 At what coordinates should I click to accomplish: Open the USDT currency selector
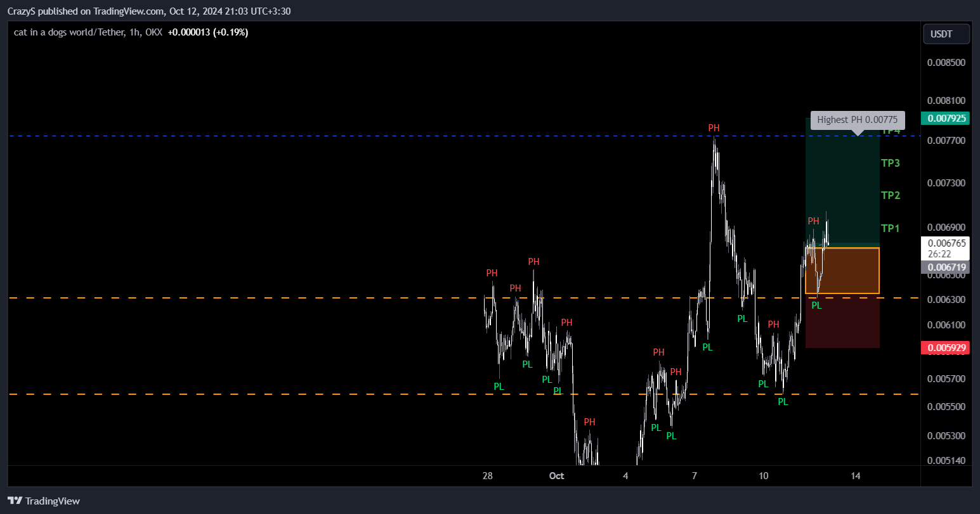click(946, 34)
